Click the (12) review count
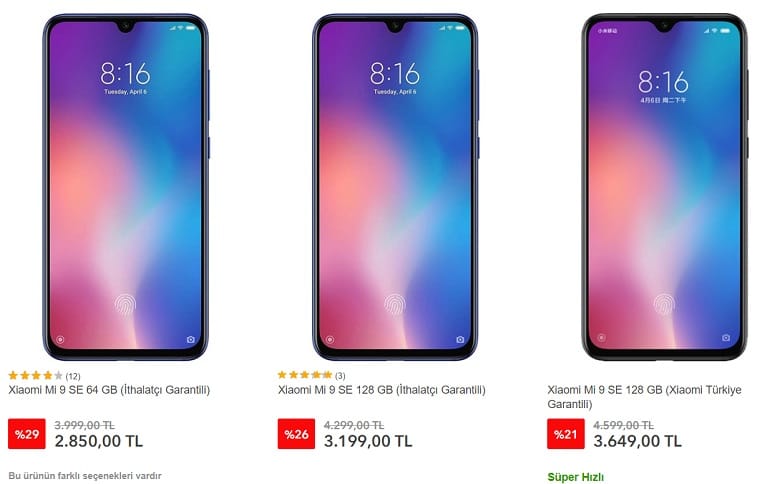This screenshot has width=780, height=484. coord(73,376)
